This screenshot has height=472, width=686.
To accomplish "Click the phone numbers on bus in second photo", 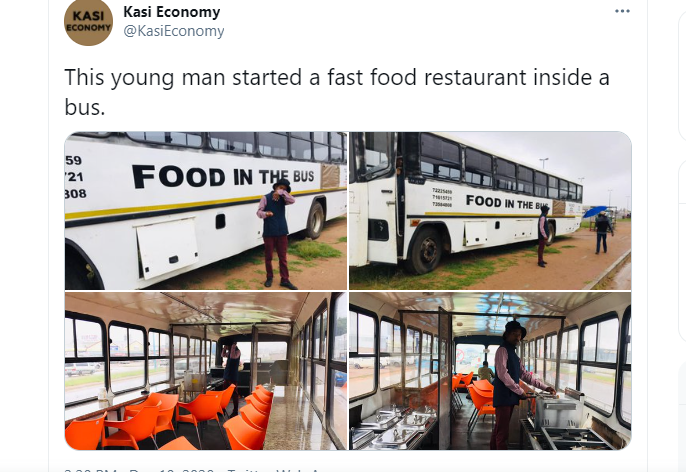I will tap(442, 197).
